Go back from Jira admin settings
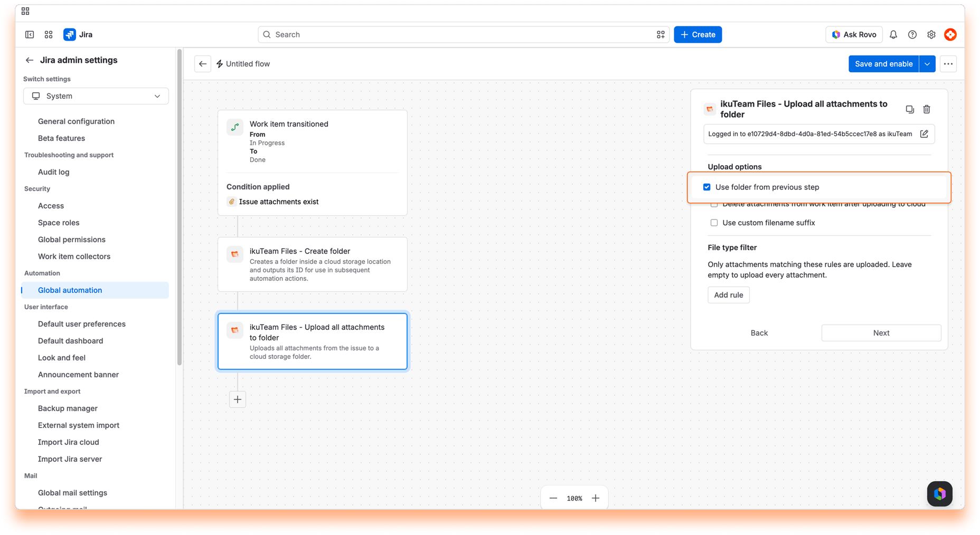The image size is (980, 535). [x=30, y=60]
